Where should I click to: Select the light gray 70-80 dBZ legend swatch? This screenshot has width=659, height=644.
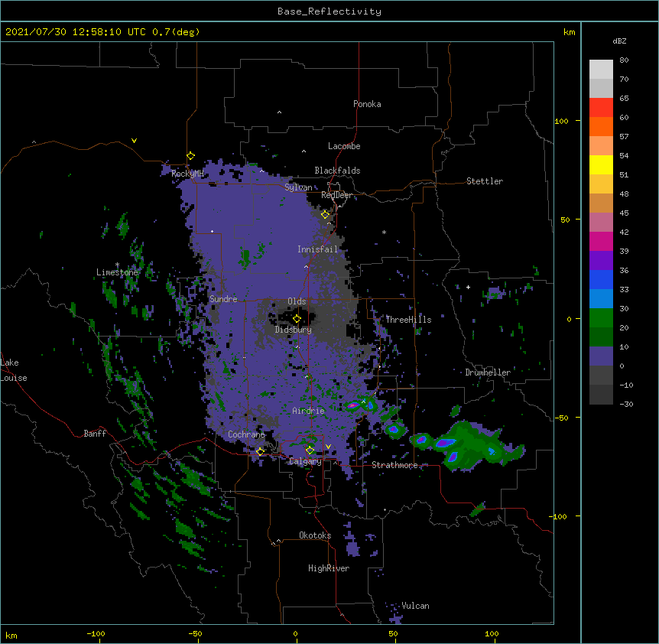(x=601, y=70)
